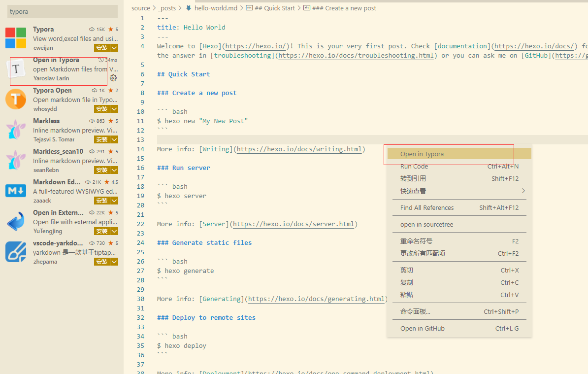Screen dimensions: 588x374
Task: Open install dropdown for Markless
Action: click(x=114, y=139)
